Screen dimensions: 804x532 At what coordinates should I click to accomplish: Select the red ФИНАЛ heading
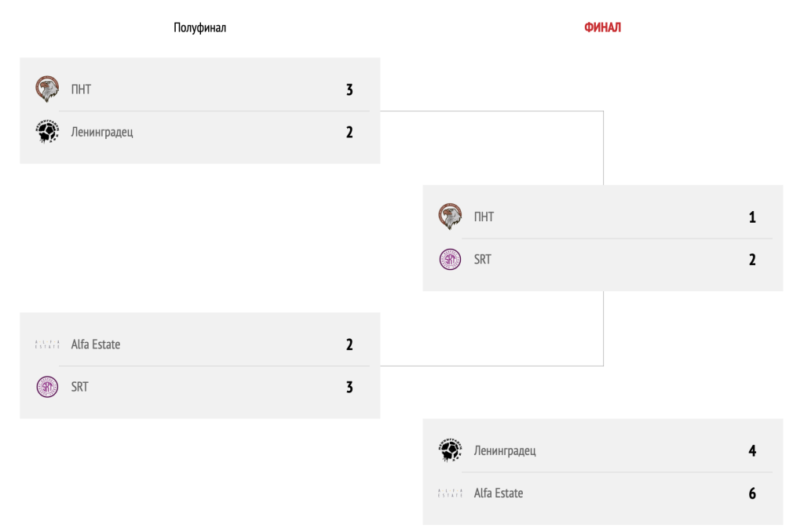603,28
